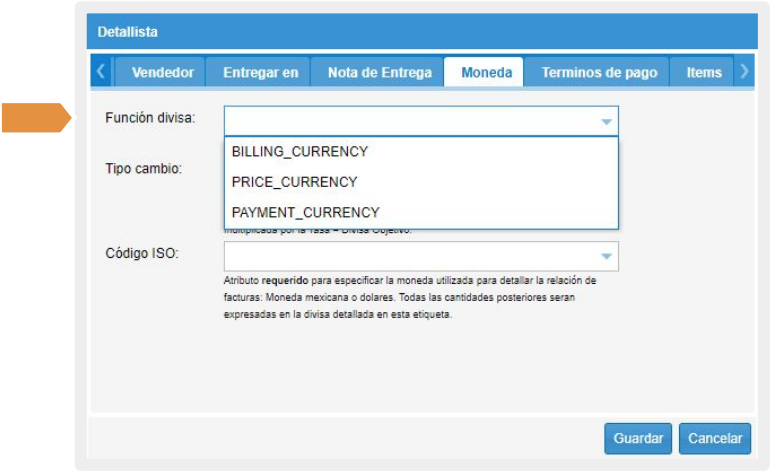
Task: Click the Tipo cambio field label
Action: click(144, 168)
